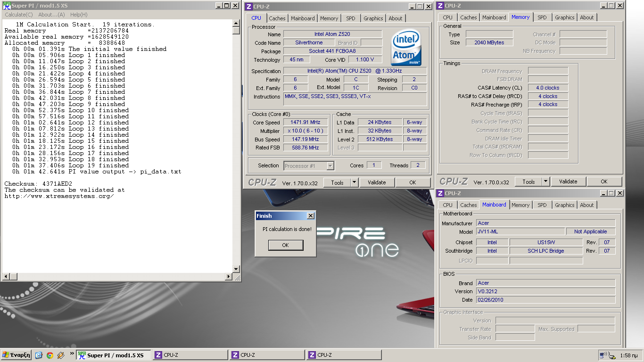Select the Caches tab in the CPU-Z Mainboard window
Image resolution: width=644 pixels, height=362 pixels.
click(x=469, y=205)
